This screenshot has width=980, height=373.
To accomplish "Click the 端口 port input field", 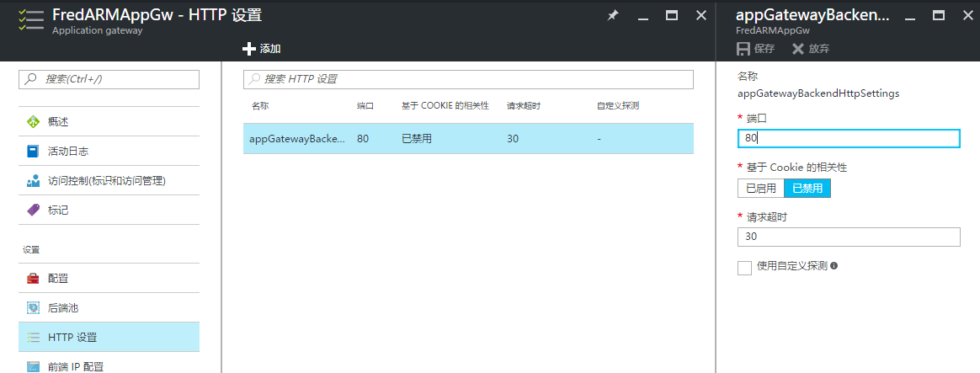I will [x=848, y=139].
